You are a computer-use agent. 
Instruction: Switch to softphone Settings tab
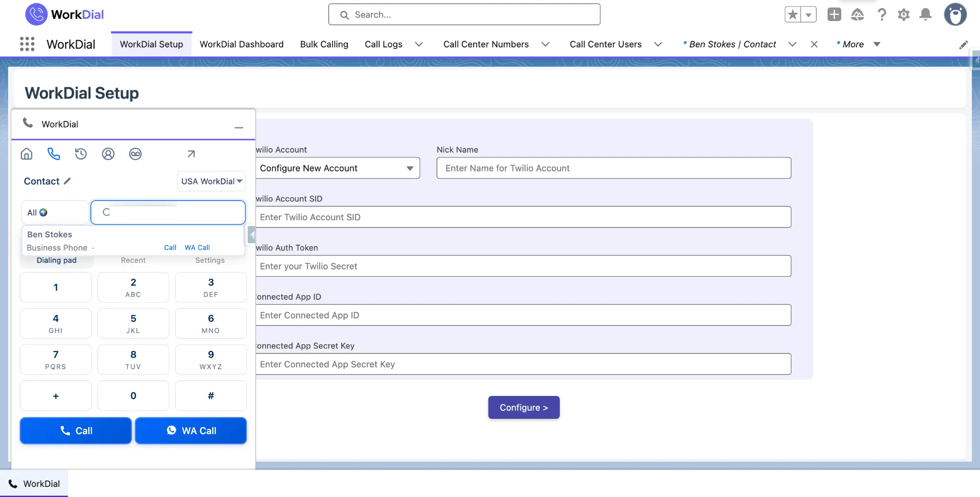coord(210,260)
